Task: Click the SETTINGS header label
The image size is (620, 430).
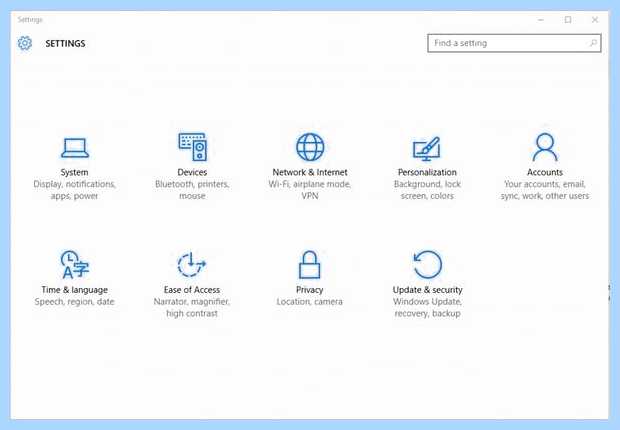Action: 65,44
